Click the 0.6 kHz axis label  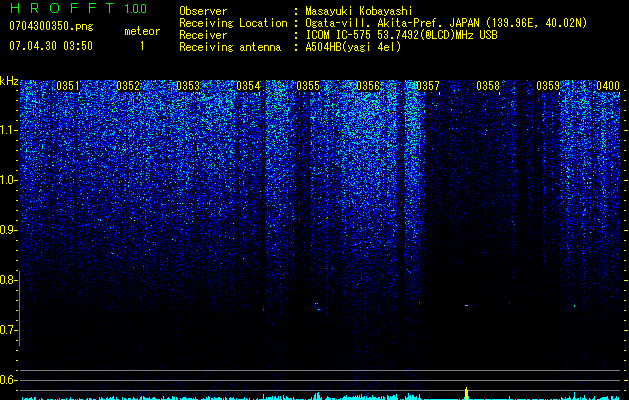point(8,380)
